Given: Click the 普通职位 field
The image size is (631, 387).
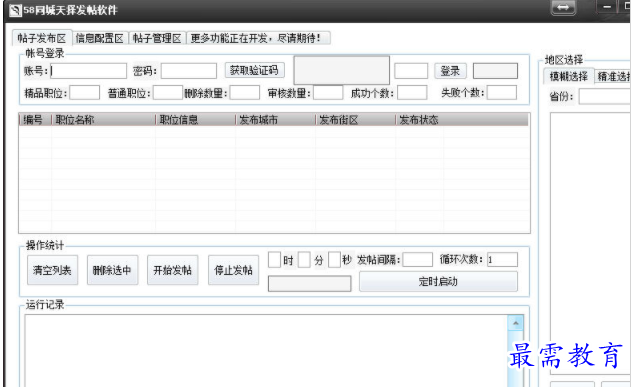Looking at the screenshot, I should [168, 93].
